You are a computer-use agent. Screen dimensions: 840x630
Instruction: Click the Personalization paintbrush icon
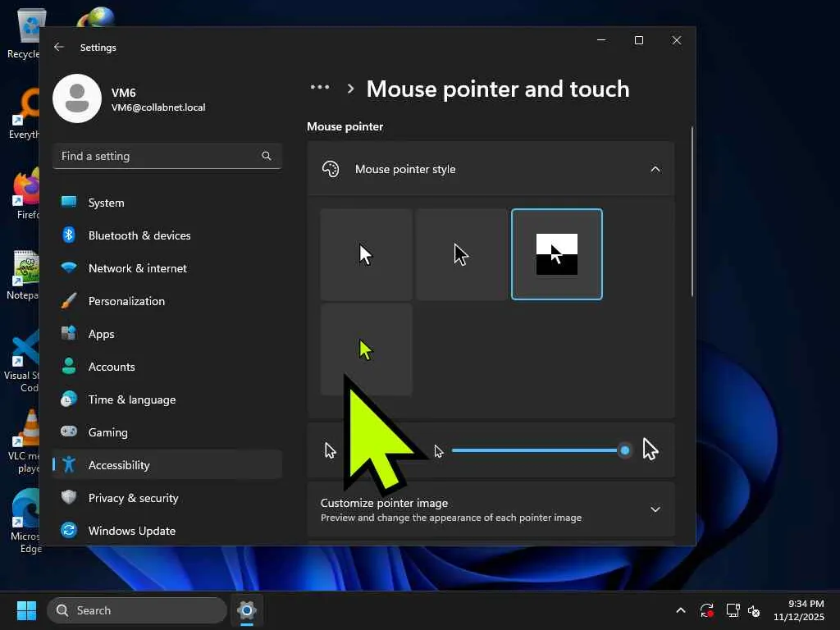click(69, 301)
